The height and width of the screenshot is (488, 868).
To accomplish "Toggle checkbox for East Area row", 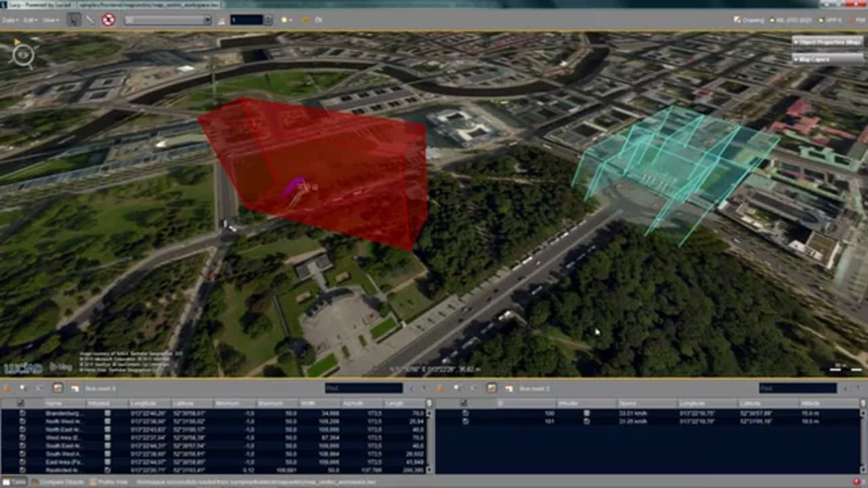I will [x=22, y=462].
